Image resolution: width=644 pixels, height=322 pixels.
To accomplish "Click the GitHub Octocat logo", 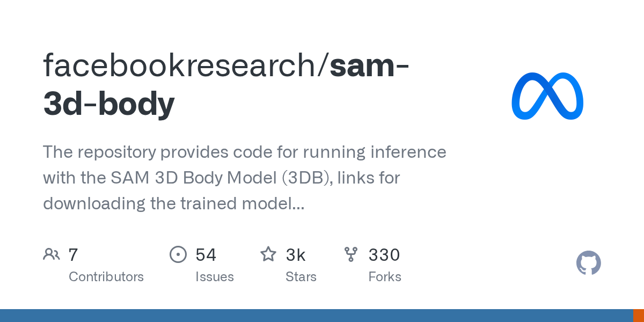I will (588, 263).
